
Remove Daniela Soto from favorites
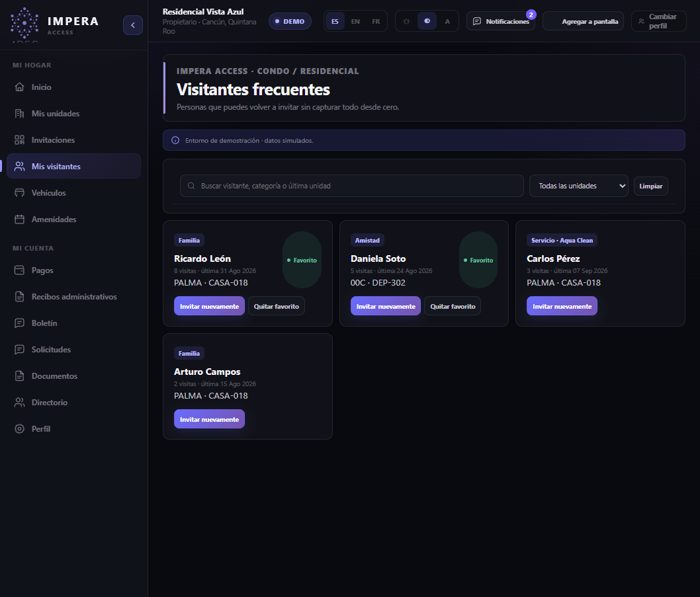coord(453,306)
